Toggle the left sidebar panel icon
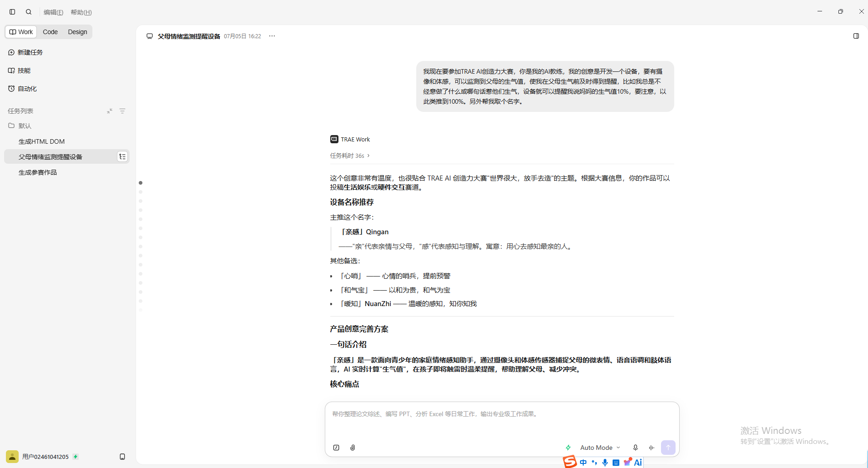 point(12,12)
